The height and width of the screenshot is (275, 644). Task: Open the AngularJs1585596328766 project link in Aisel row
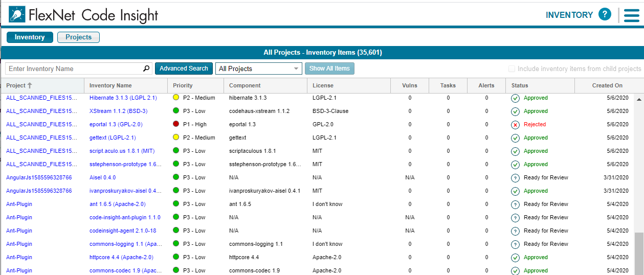pos(39,177)
